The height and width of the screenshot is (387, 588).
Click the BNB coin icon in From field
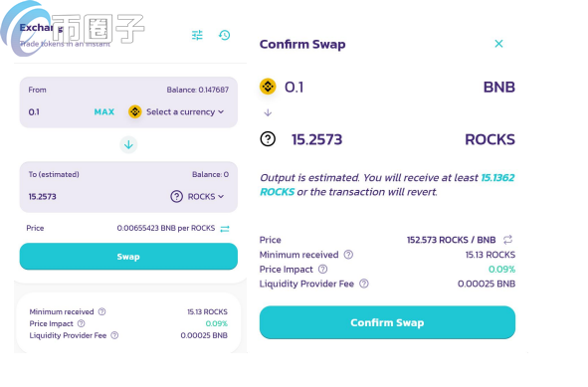coord(135,111)
